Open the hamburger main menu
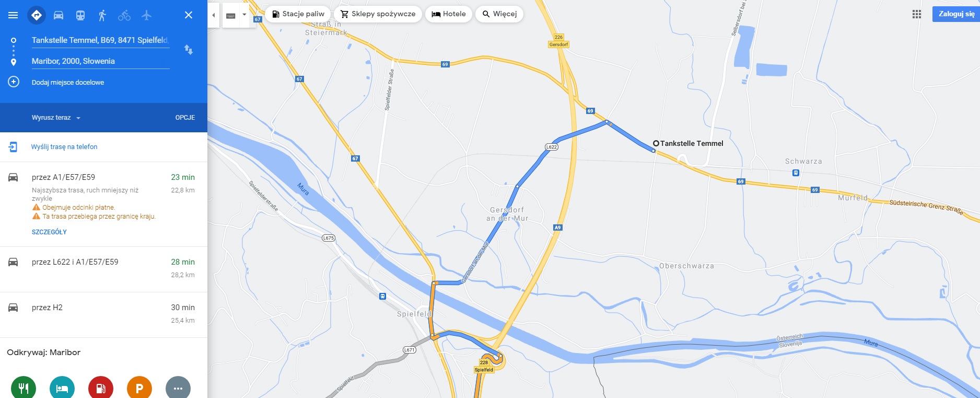 13,15
